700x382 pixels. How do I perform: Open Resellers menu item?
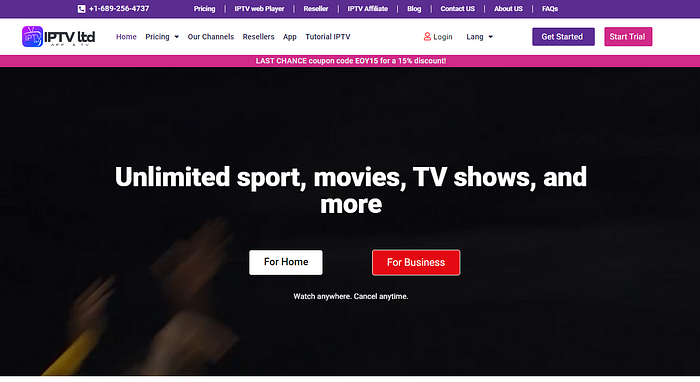point(258,37)
